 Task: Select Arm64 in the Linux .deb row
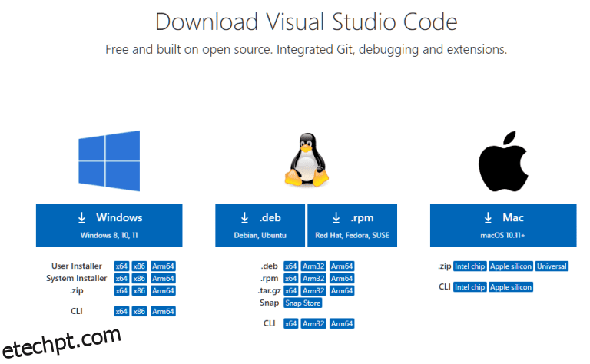pyautogui.click(x=342, y=266)
